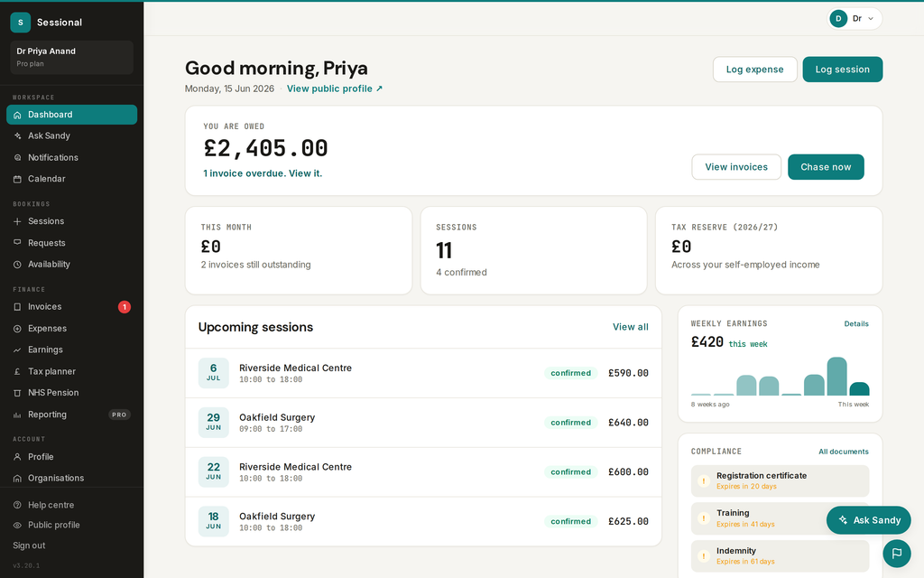
Task: Click the Help centre question icon
Action: coord(17,506)
